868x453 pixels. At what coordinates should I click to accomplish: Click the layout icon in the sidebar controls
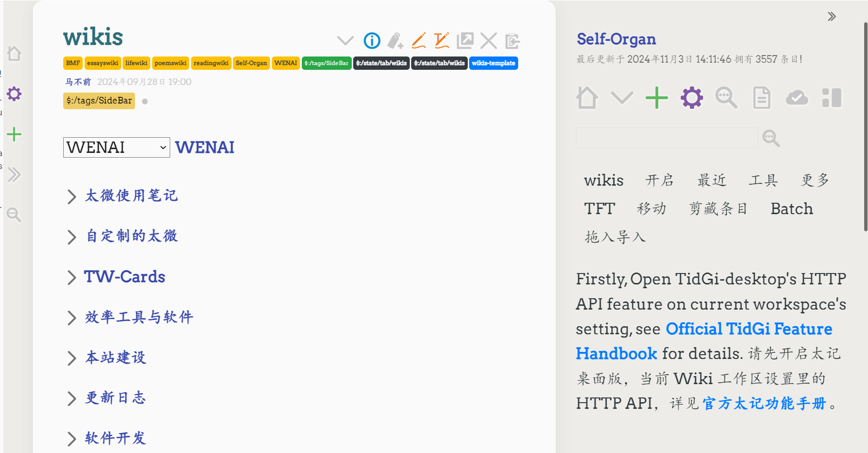click(831, 98)
